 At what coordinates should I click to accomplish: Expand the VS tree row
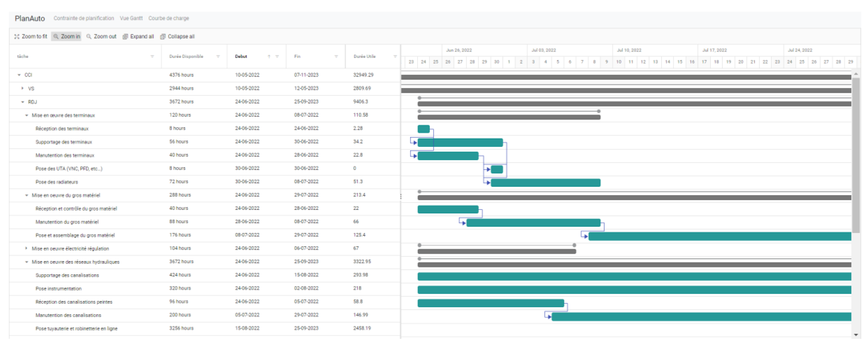click(x=23, y=88)
